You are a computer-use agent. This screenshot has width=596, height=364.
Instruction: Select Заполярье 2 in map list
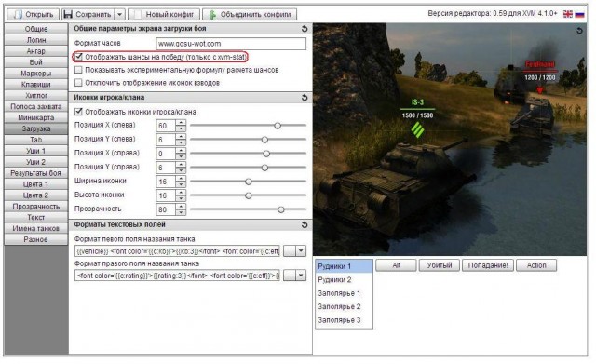(x=344, y=306)
